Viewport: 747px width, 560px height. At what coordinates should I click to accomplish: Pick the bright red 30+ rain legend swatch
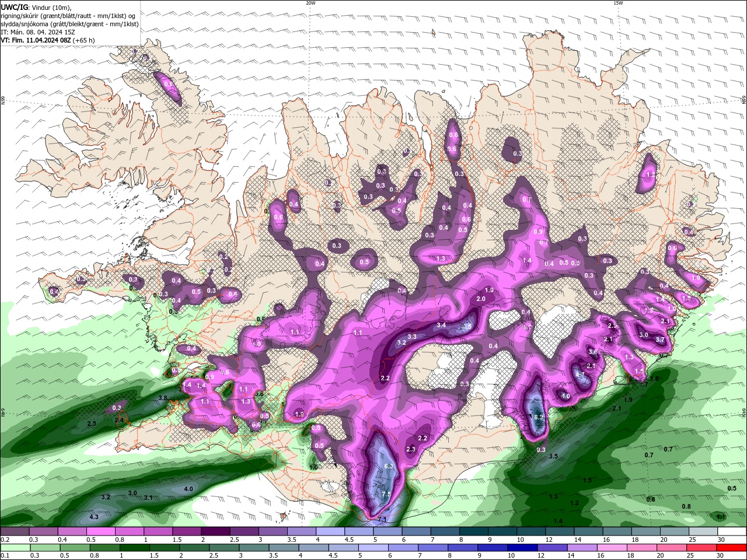click(x=731, y=548)
